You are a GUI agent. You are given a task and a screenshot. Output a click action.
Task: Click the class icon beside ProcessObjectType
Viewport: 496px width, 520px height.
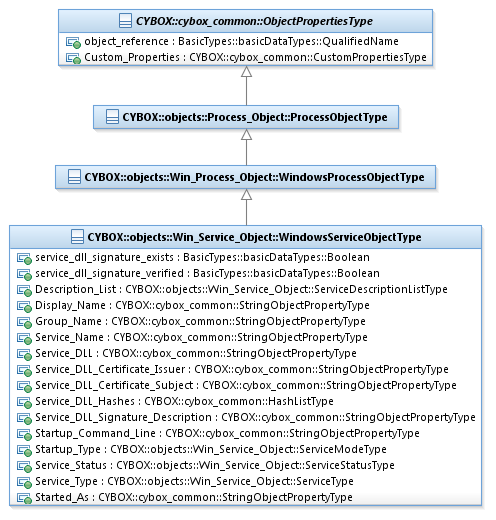pyautogui.click(x=112, y=117)
